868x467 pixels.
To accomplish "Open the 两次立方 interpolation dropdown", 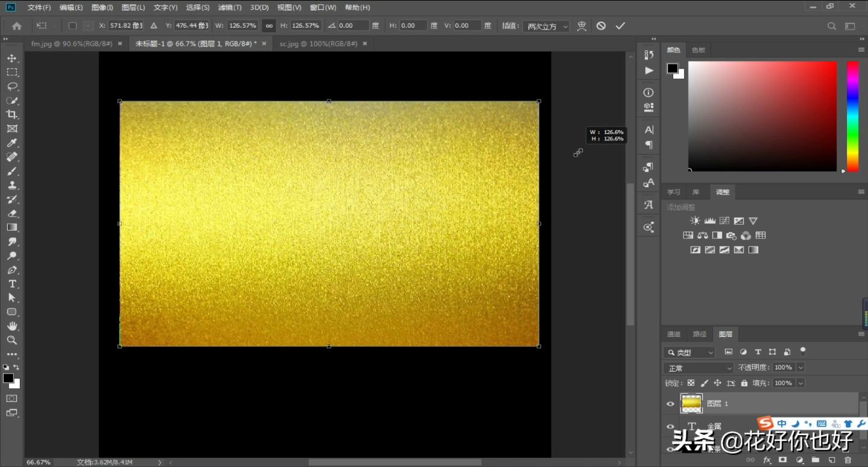I will (x=546, y=27).
